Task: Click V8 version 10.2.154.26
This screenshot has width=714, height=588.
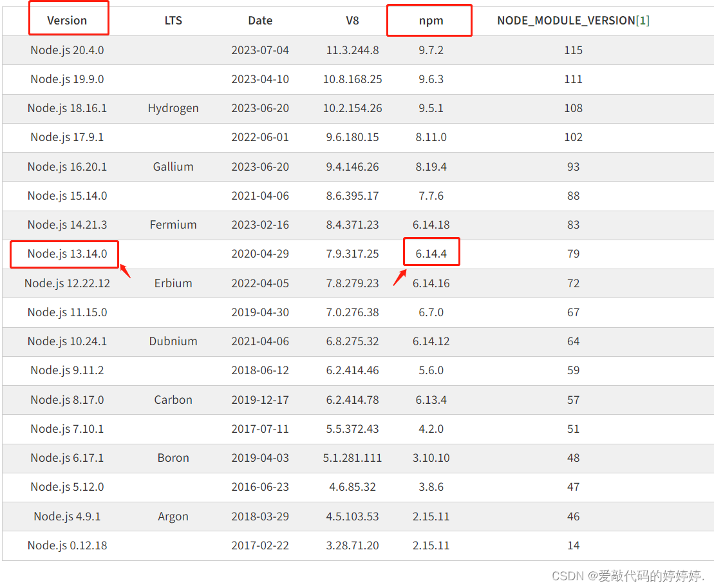Action: coord(352,108)
